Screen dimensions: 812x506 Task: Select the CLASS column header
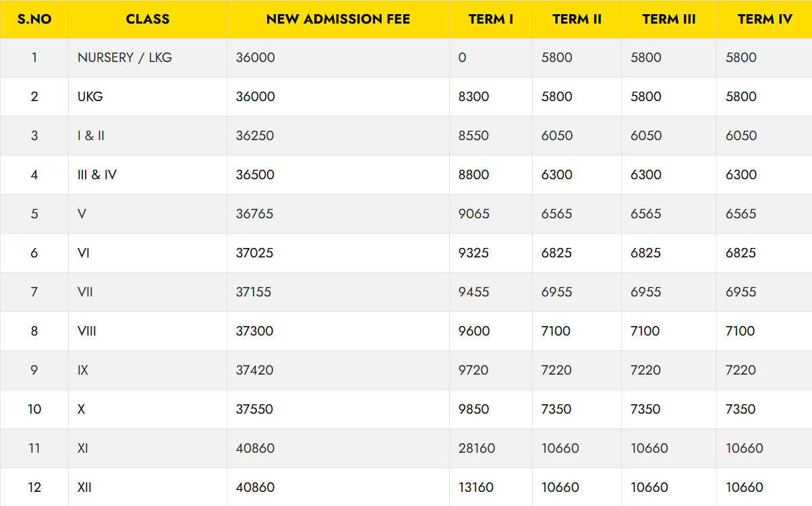146,20
